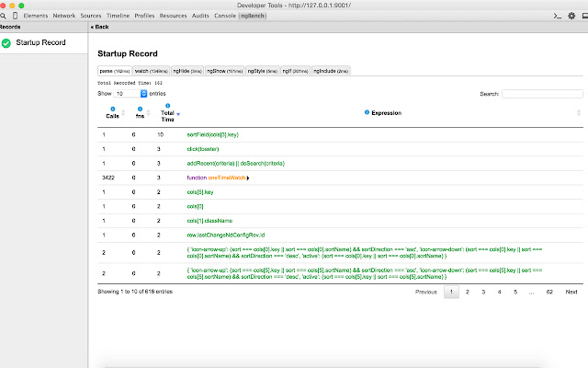Click the info icon above Total Time

[x=167, y=106]
